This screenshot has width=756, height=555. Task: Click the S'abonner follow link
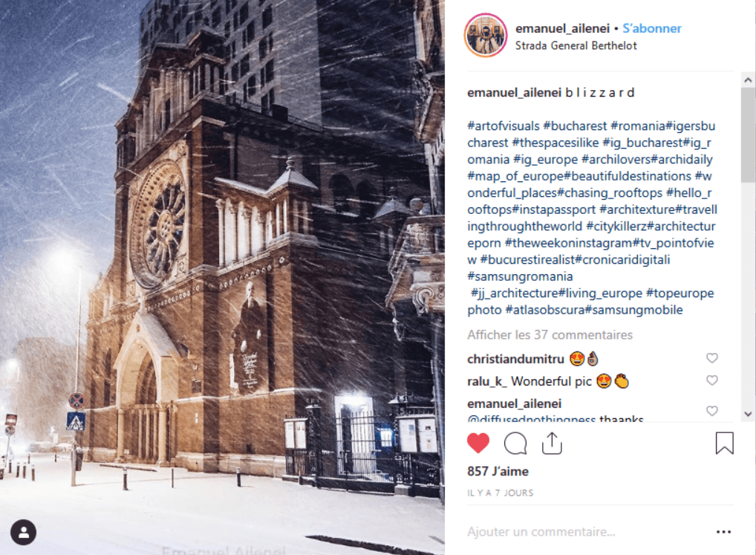pos(652,28)
